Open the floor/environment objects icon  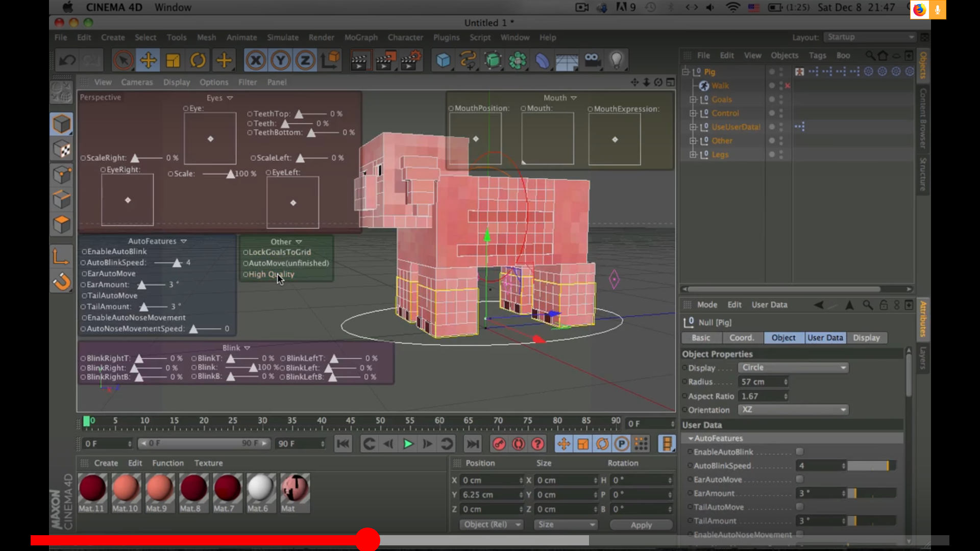[x=567, y=60]
